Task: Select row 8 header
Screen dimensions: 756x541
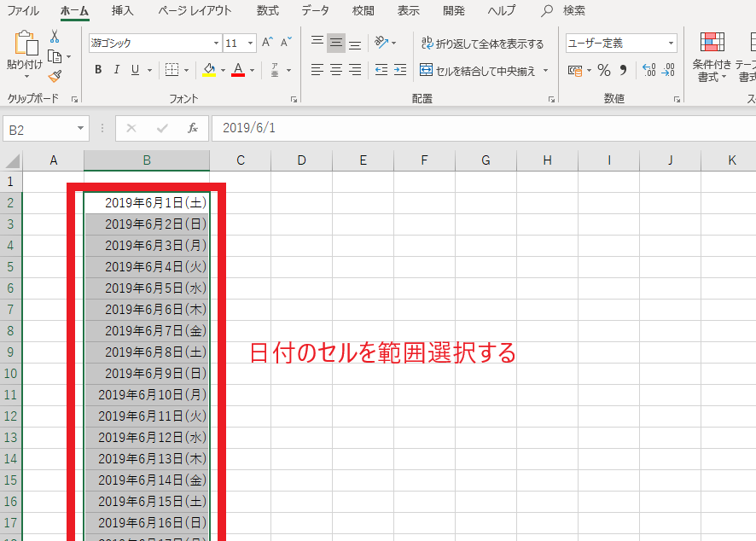Action: 10,331
